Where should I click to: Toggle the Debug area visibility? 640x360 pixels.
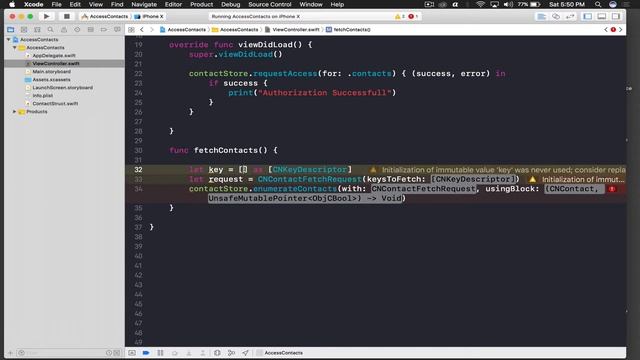click(x=602, y=16)
